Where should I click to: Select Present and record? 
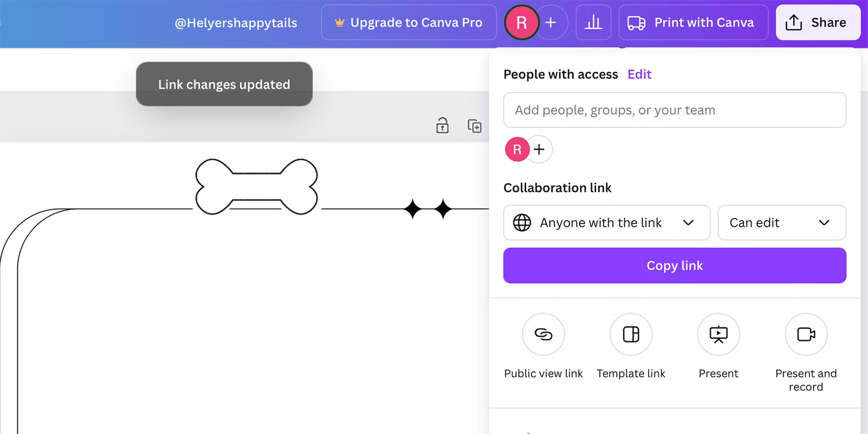806,334
